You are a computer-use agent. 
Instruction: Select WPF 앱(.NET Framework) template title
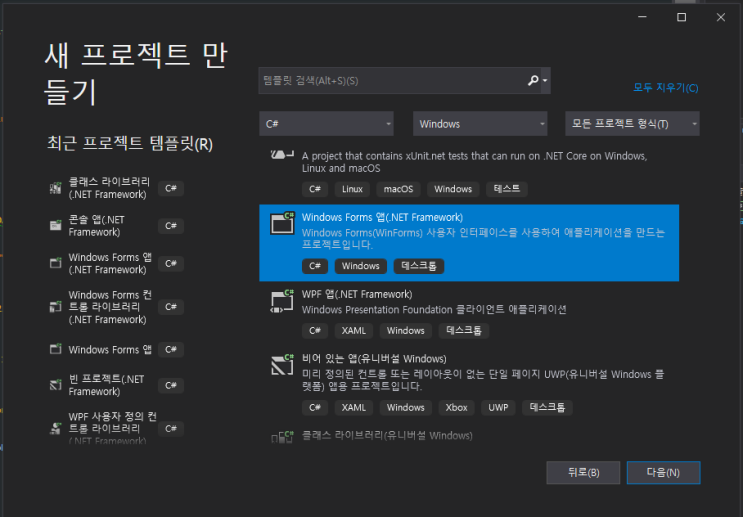[357, 294]
